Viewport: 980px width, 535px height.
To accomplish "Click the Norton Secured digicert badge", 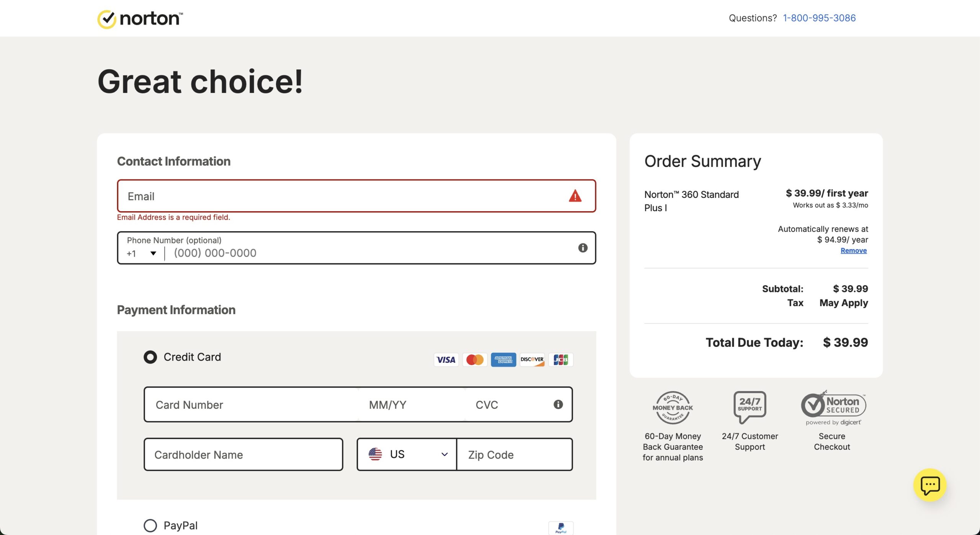I will pyautogui.click(x=833, y=408).
